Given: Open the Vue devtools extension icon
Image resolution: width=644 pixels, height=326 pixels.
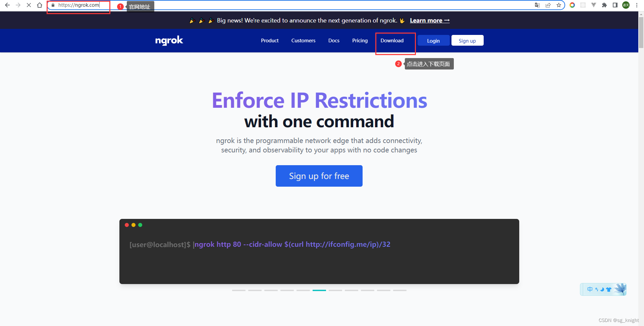Looking at the screenshot, I should [594, 5].
